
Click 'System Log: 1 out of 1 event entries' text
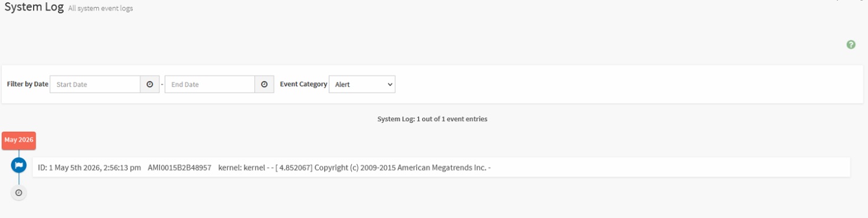click(432, 119)
